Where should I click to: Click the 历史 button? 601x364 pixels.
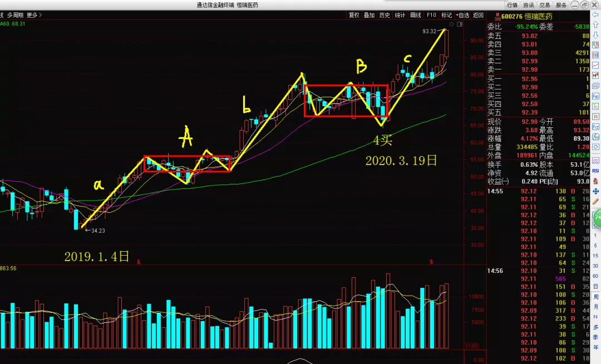385,15
